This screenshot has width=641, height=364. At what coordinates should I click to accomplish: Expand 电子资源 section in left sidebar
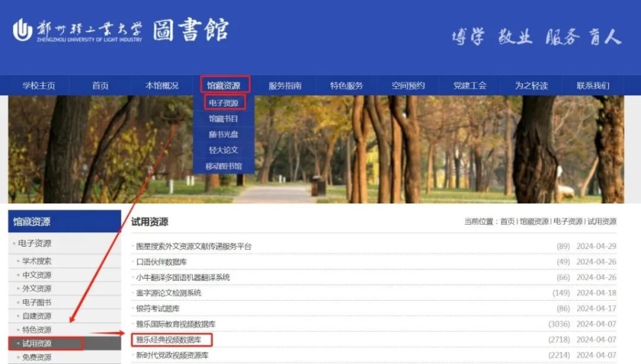point(35,244)
